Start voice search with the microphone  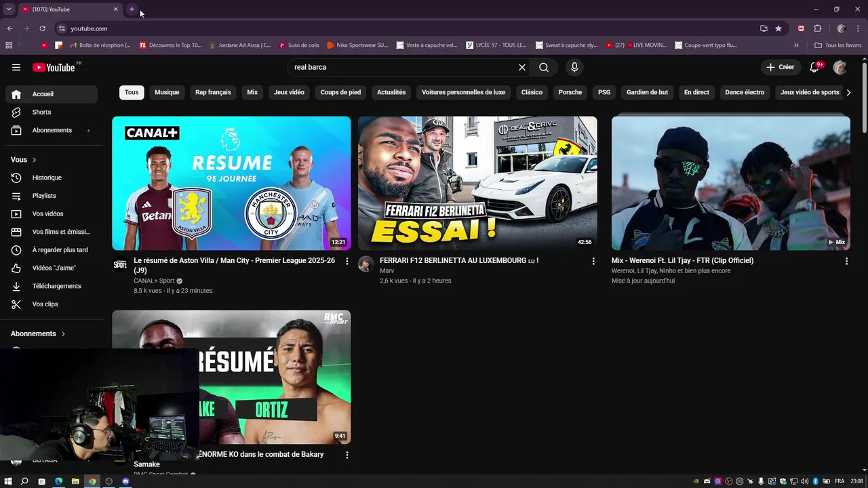pyautogui.click(x=574, y=67)
